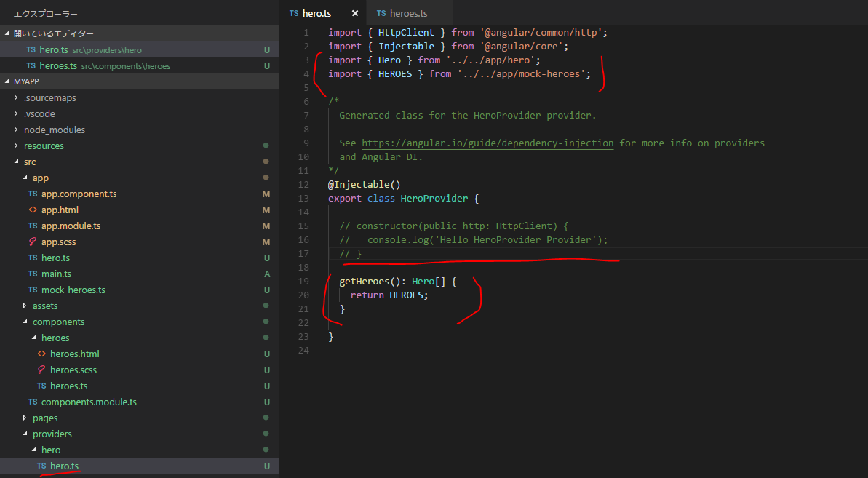Screen dimensions: 868x478
Task: Open components.module.ts file
Action: click(89, 402)
